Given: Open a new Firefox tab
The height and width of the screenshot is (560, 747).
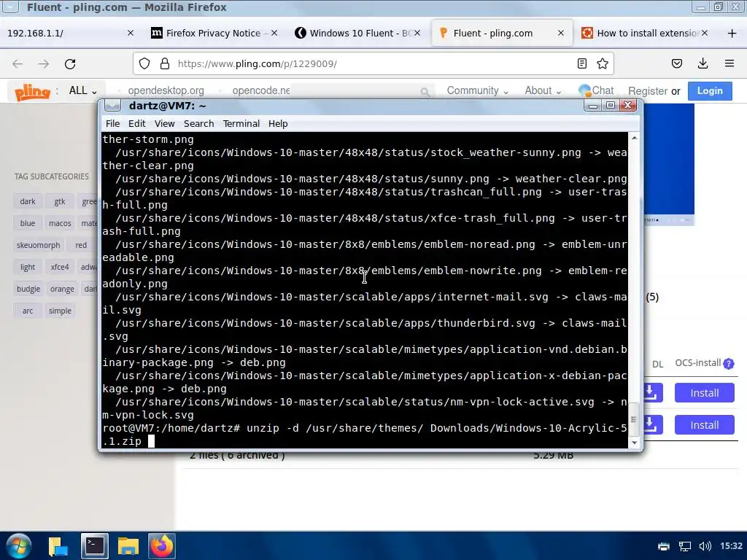Looking at the screenshot, I should click(x=732, y=34).
